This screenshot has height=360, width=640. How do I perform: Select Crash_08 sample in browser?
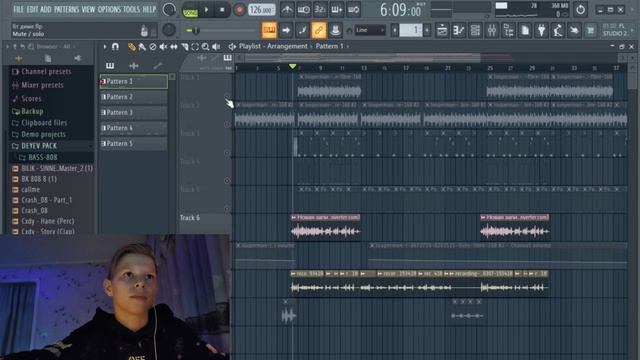coord(34,211)
